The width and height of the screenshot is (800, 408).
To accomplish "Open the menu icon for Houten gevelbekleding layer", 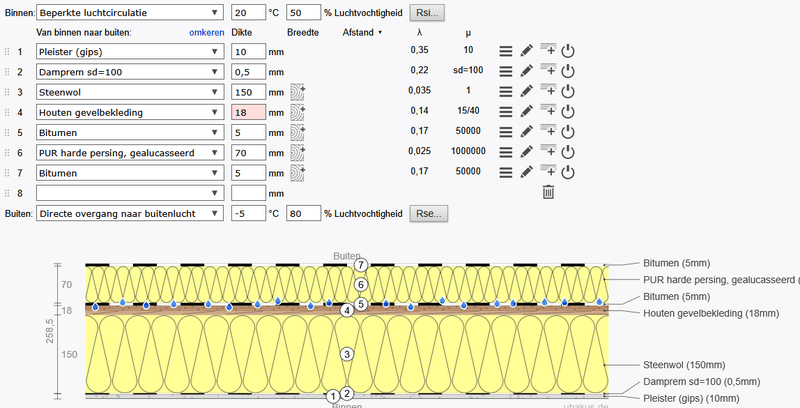I will click(506, 112).
